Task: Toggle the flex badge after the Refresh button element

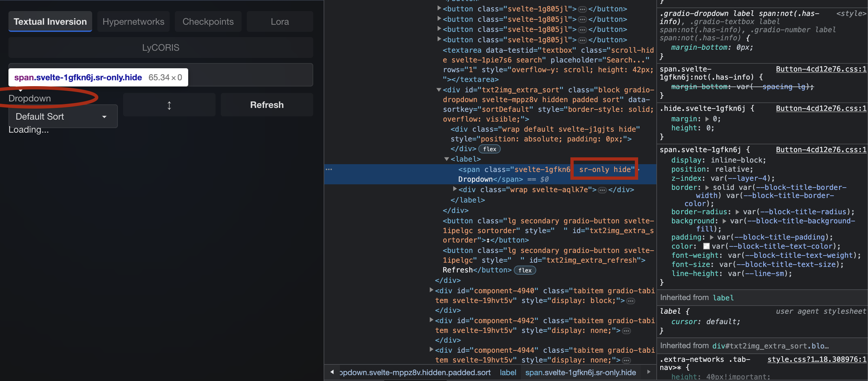Action: pyautogui.click(x=525, y=270)
